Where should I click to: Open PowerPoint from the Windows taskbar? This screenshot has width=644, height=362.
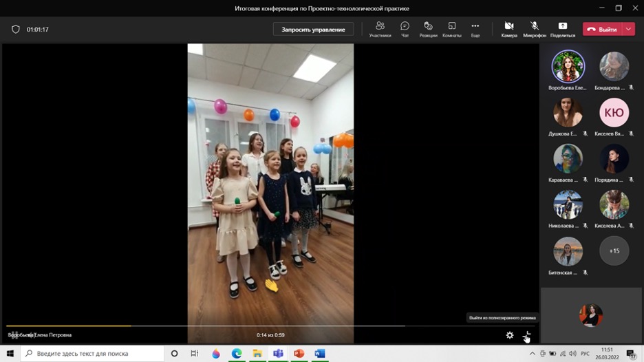299,353
